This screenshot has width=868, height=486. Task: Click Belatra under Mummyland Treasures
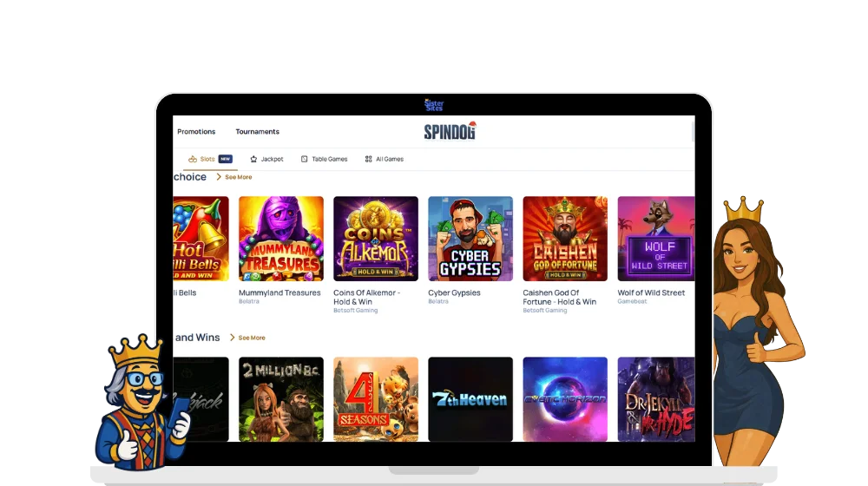(249, 302)
